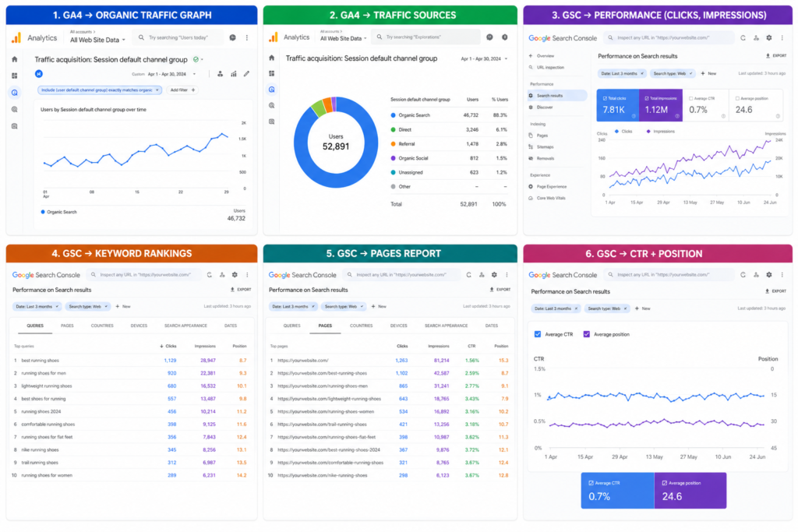Open settings gear in panel 6 CTR + Position header
This screenshot has width=798, height=532.
(769, 275)
